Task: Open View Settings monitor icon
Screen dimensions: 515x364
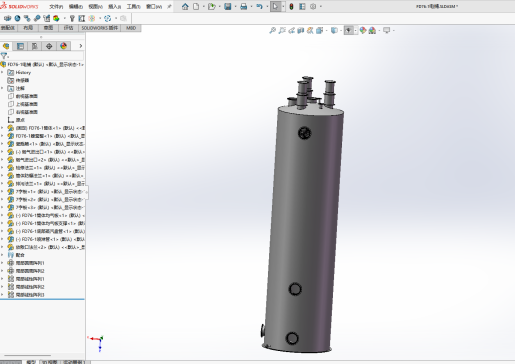Action: tap(386, 31)
